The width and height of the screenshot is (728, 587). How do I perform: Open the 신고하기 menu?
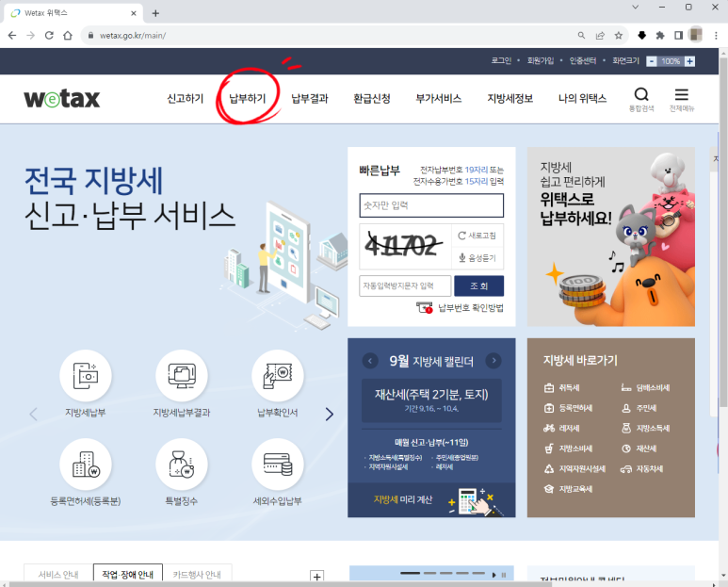[x=186, y=98]
